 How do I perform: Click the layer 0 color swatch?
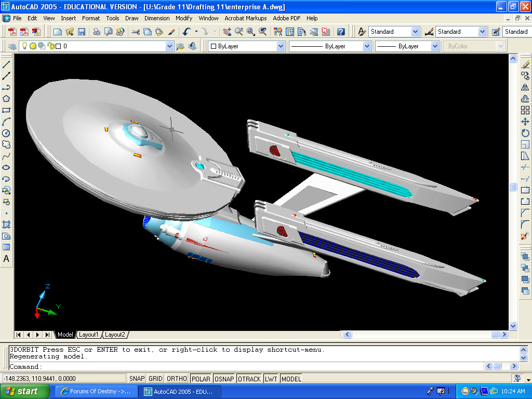pyautogui.click(x=58, y=46)
